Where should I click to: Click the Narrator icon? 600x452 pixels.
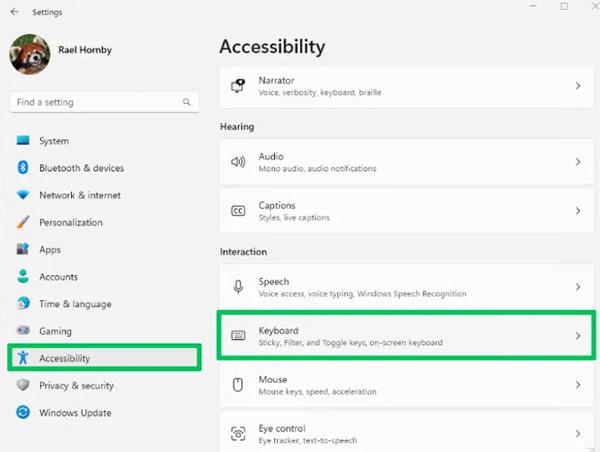pyautogui.click(x=238, y=86)
